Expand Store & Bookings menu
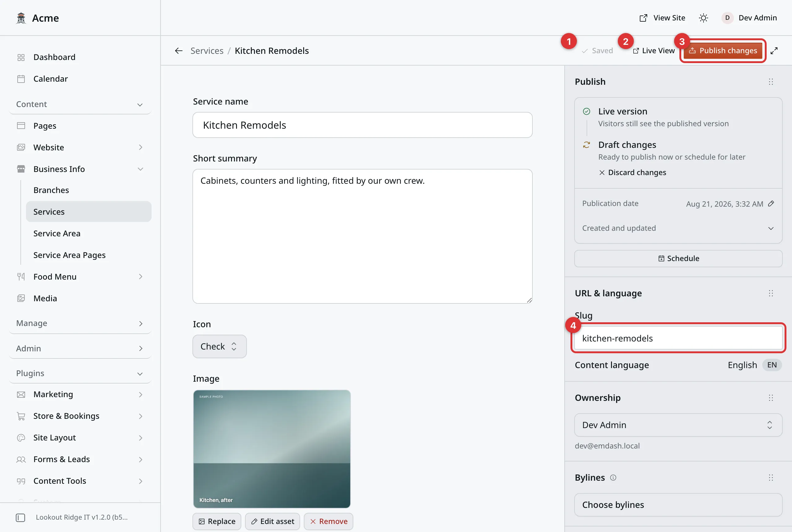The image size is (792, 532). click(80, 416)
